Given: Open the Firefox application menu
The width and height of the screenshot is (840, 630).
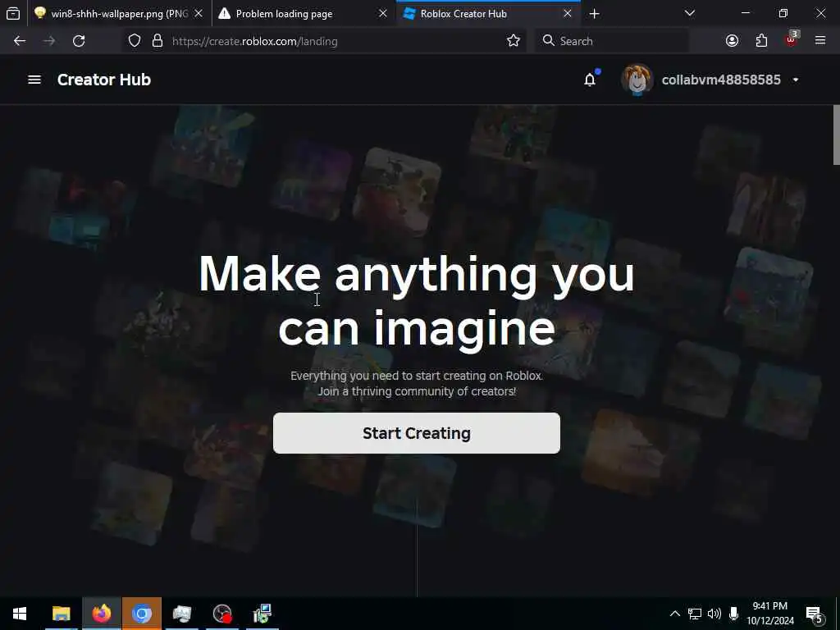Looking at the screenshot, I should coord(820,41).
